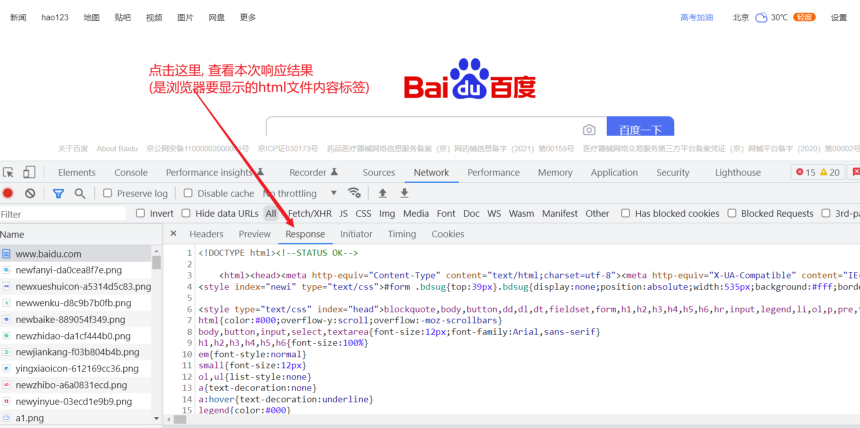Viewport: 860px width, 428px height.
Task: Enable Disable cache checkbox
Action: (188, 193)
